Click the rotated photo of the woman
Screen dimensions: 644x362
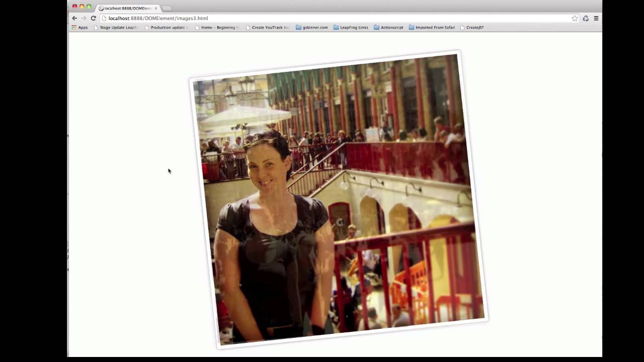[x=338, y=200]
